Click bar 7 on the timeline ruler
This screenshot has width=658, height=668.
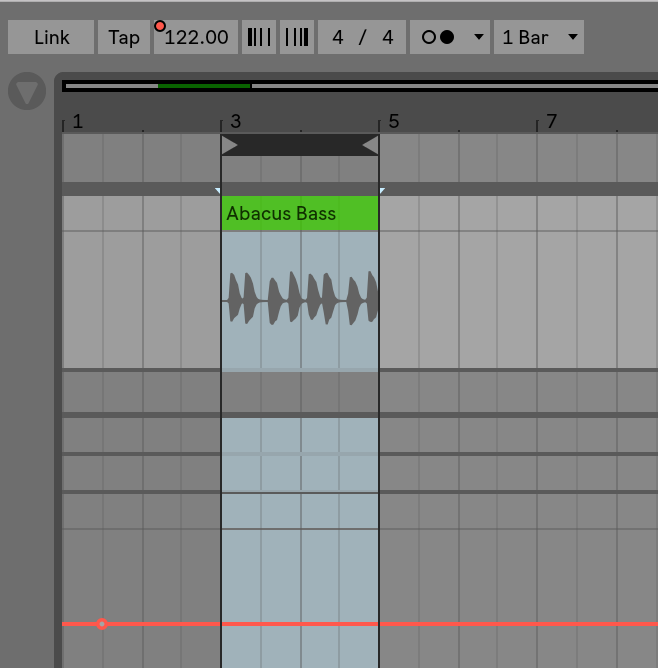coord(551,122)
